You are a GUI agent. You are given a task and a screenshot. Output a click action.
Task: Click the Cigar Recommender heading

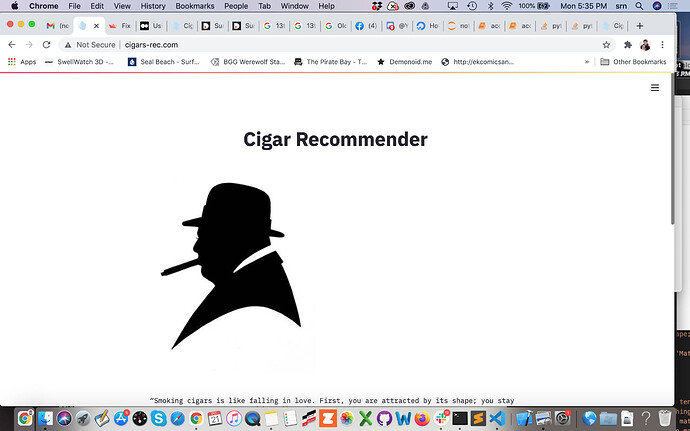coord(335,139)
